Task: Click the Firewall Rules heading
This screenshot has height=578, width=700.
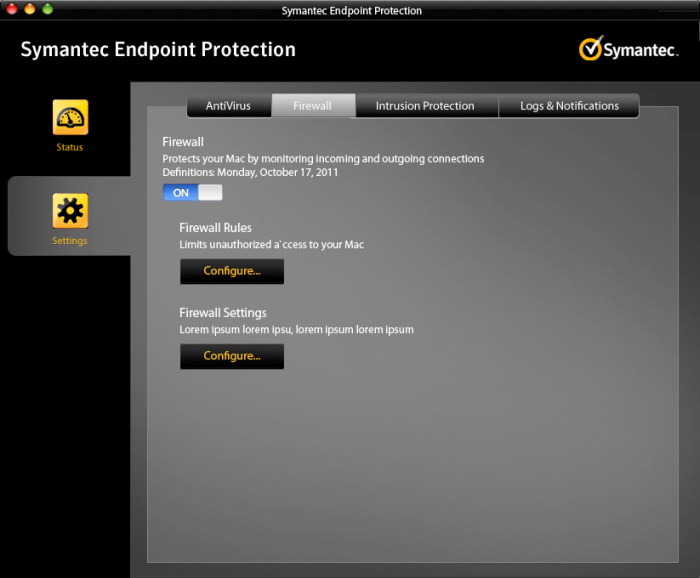Action: tap(215, 228)
